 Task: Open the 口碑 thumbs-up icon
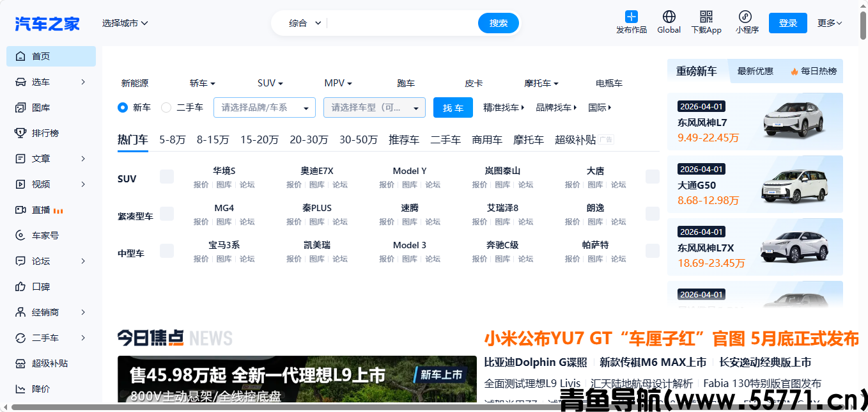coord(20,287)
